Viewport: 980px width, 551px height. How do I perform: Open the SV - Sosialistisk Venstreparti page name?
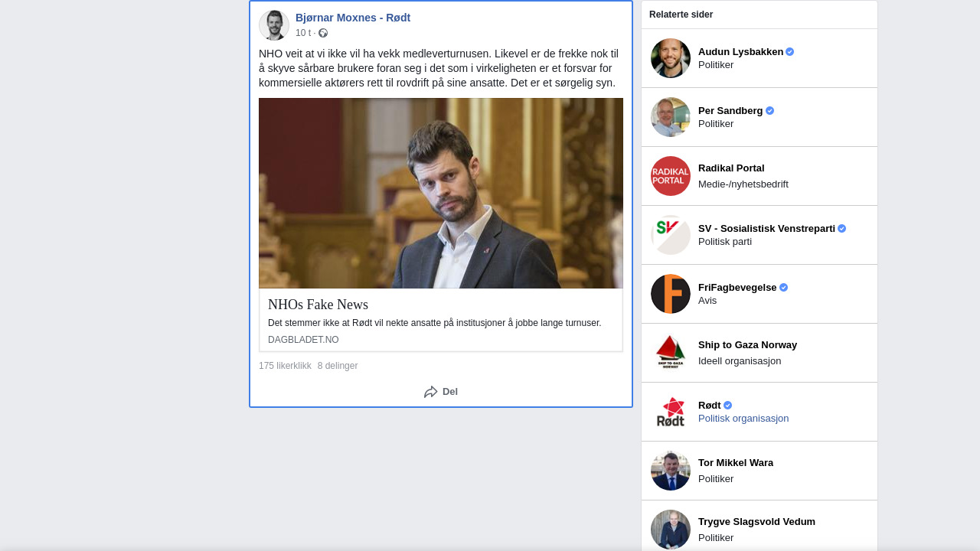[x=766, y=229]
